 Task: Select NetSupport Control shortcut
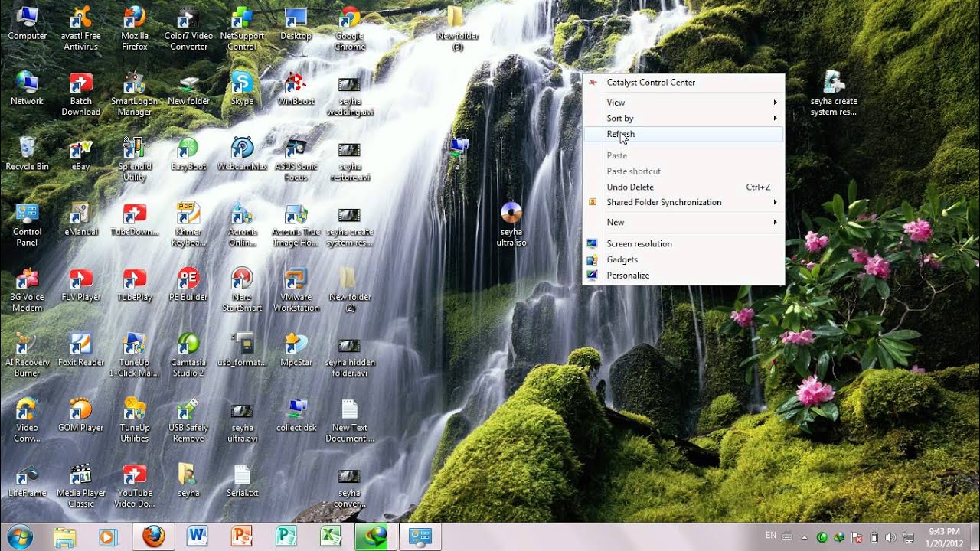click(242, 28)
